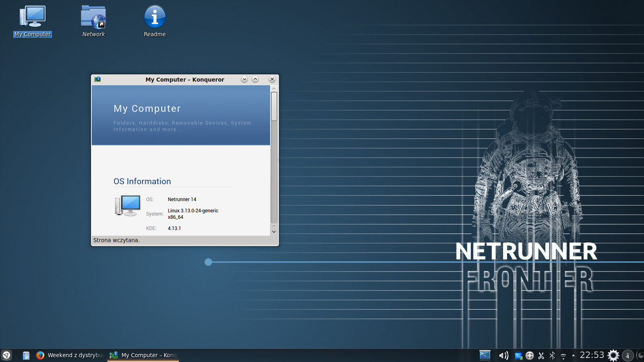The height and width of the screenshot is (362, 644).
Task: Click the Konqueror scrollbar up arrow
Action: pos(274,88)
